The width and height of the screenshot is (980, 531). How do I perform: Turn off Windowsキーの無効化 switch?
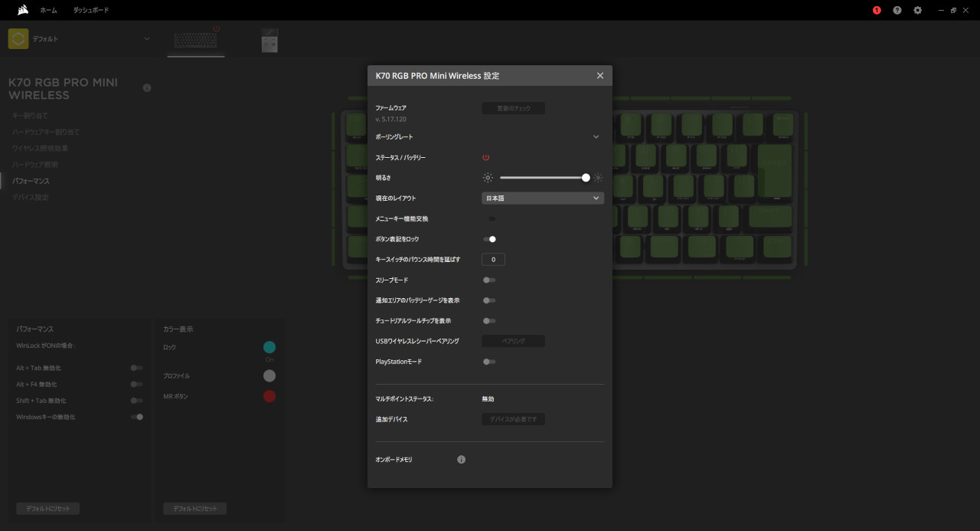tap(137, 417)
